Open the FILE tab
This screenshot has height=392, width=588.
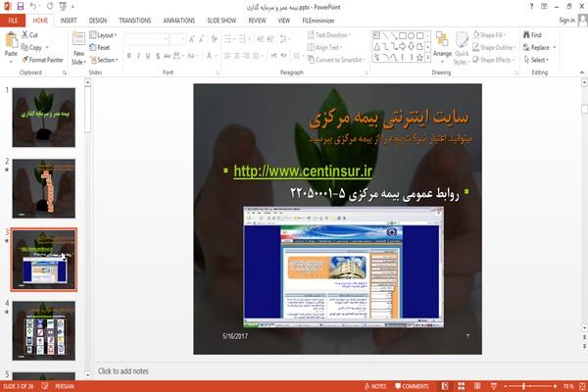click(13, 21)
